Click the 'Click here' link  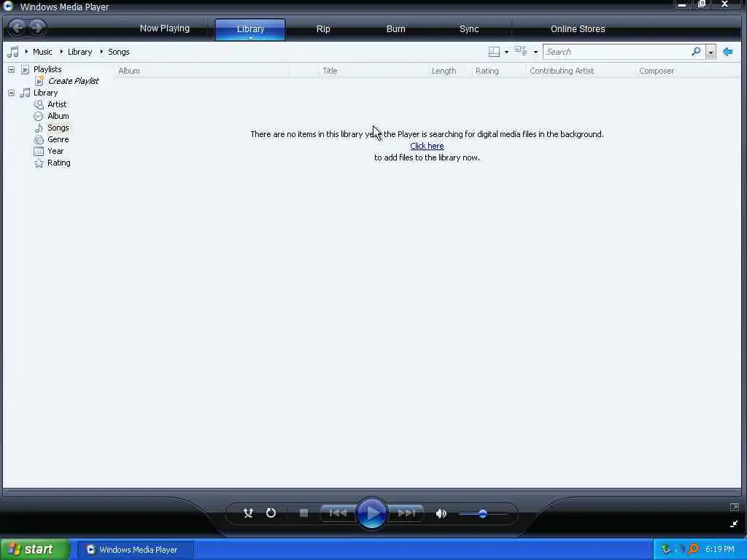(427, 146)
